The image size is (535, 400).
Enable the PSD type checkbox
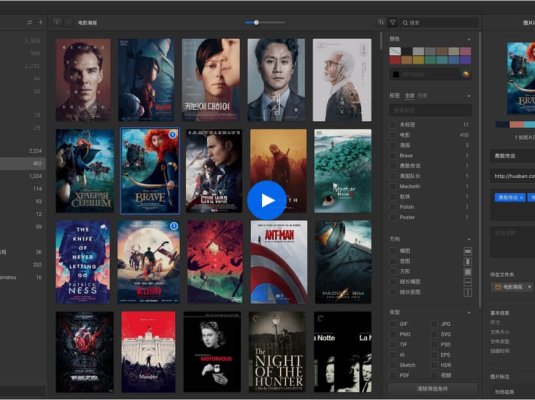click(x=434, y=344)
